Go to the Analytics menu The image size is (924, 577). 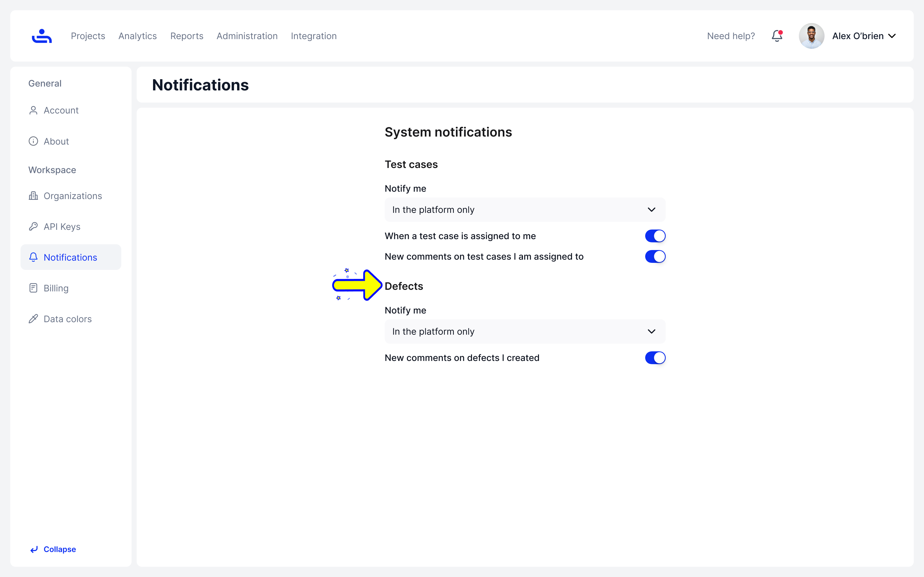[x=137, y=36]
